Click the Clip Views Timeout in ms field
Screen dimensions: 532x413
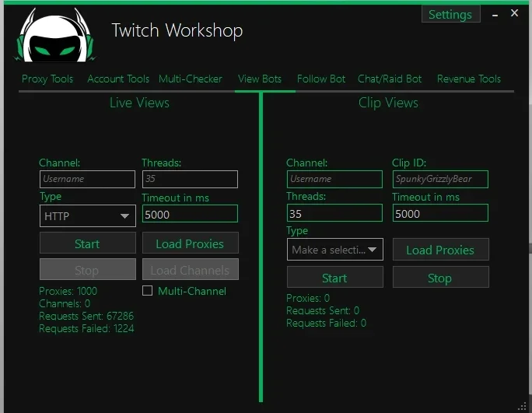coord(440,213)
